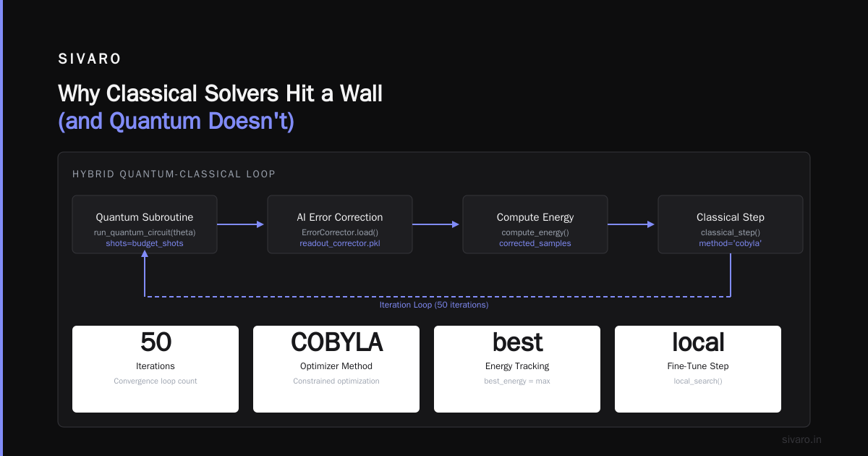868x456 pixels.
Task: Click the sivaro.in link in corner
Action: coord(802,439)
